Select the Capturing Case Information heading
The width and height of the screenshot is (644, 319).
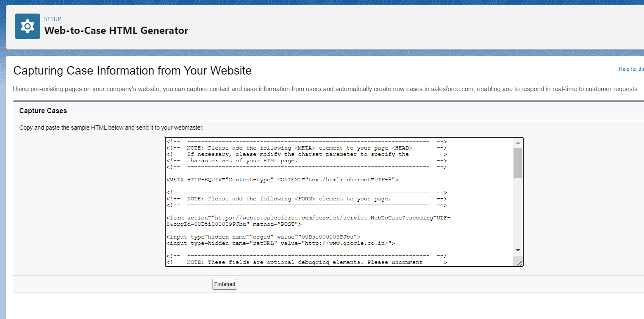coord(133,70)
